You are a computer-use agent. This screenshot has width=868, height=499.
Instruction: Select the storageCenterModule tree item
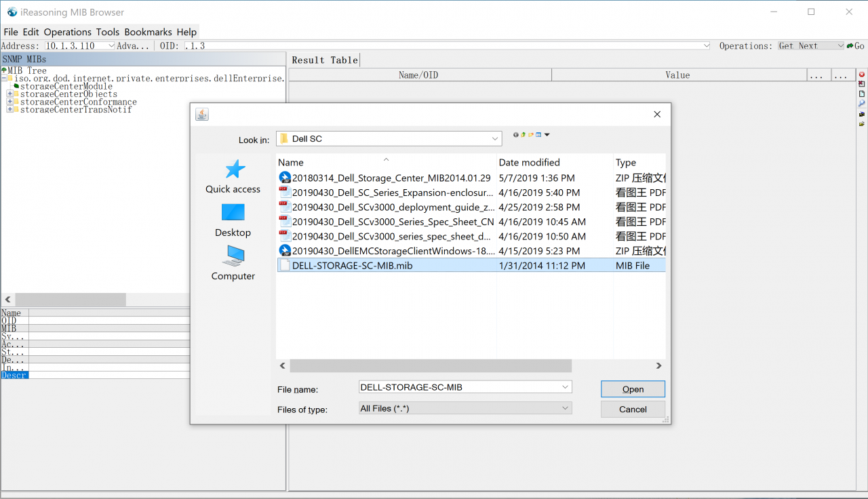click(66, 86)
